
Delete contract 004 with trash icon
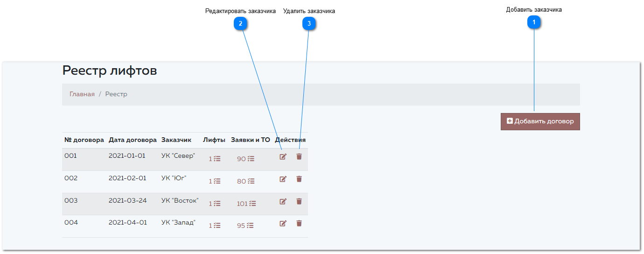299,224
